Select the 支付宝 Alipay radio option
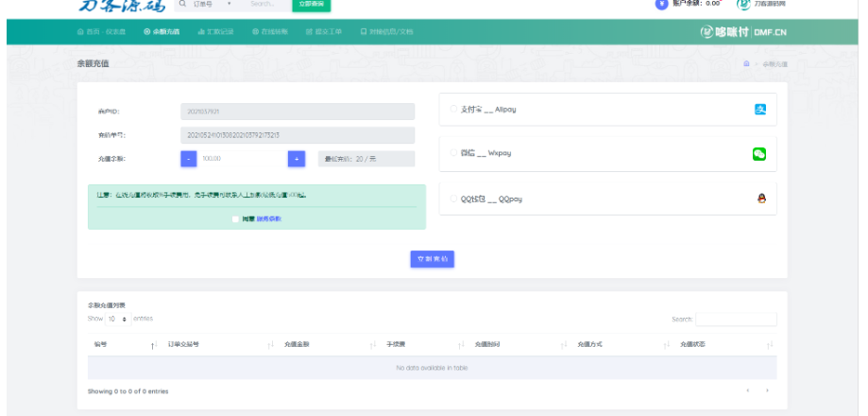Viewport: 868px width, 416px height. point(452,110)
